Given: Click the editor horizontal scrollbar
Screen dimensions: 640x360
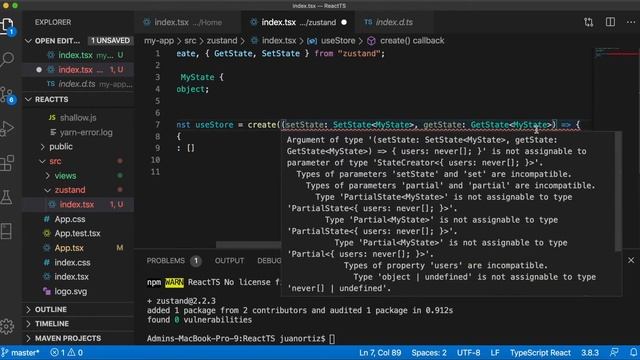Looking at the screenshot, I should coord(248,245).
